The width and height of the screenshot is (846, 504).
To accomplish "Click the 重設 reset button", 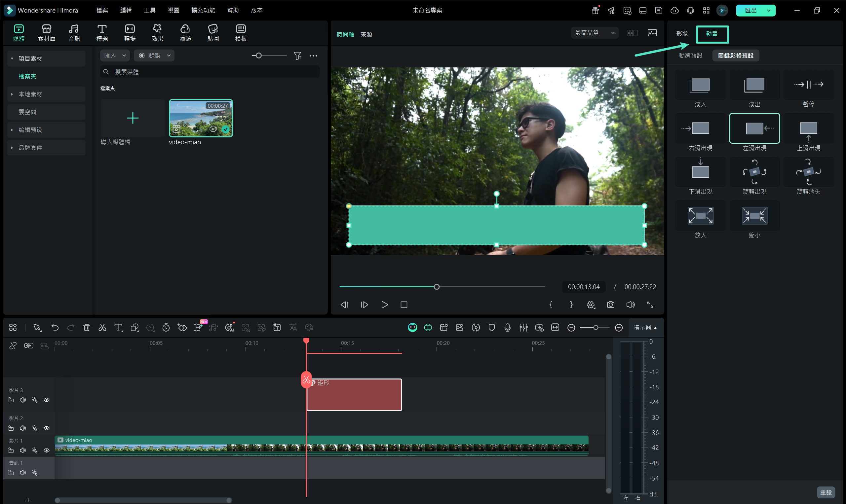I will 826,492.
